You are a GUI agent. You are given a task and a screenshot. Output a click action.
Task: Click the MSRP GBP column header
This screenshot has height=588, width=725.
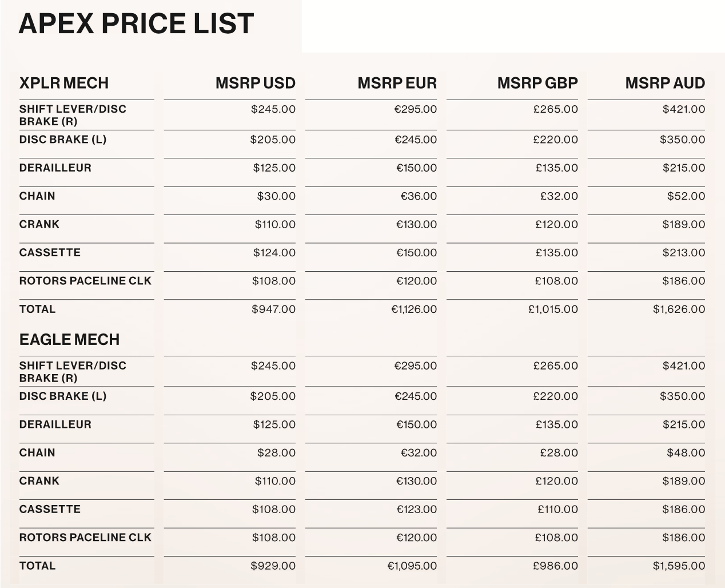537,84
